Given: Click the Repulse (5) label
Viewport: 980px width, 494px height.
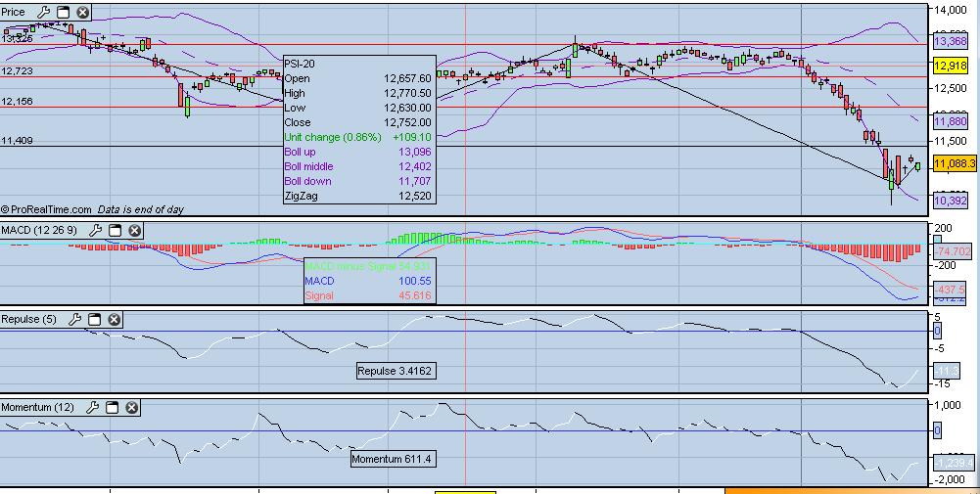Looking at the screenshot, I should pos(28,319).
